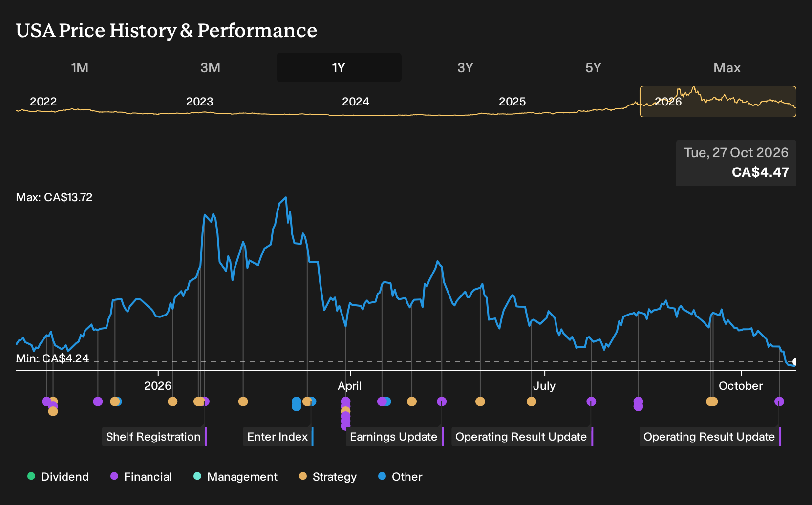Click the October axis label
The image size is (812, 505).
[741, 386]
